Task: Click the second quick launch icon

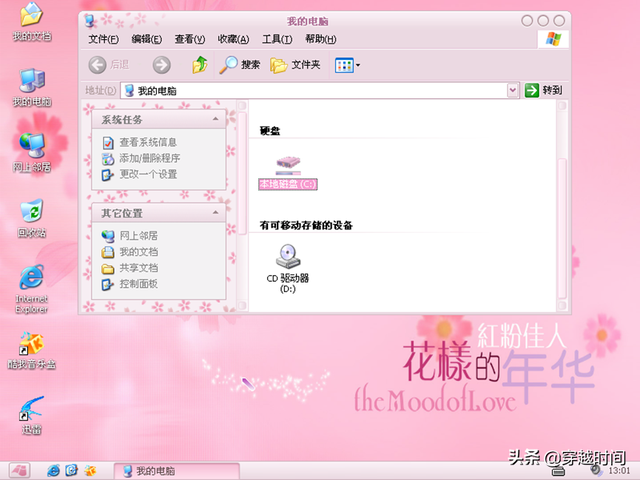Action: click(71, 471)
